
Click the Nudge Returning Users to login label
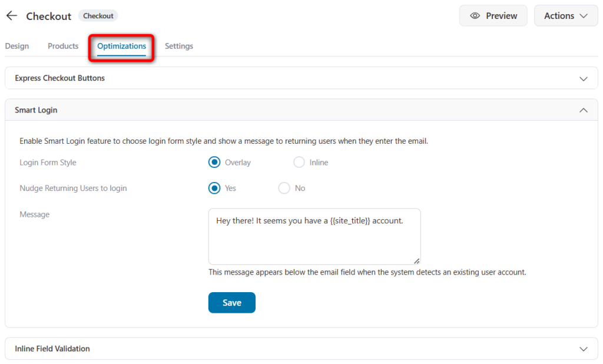coord(73,188)
